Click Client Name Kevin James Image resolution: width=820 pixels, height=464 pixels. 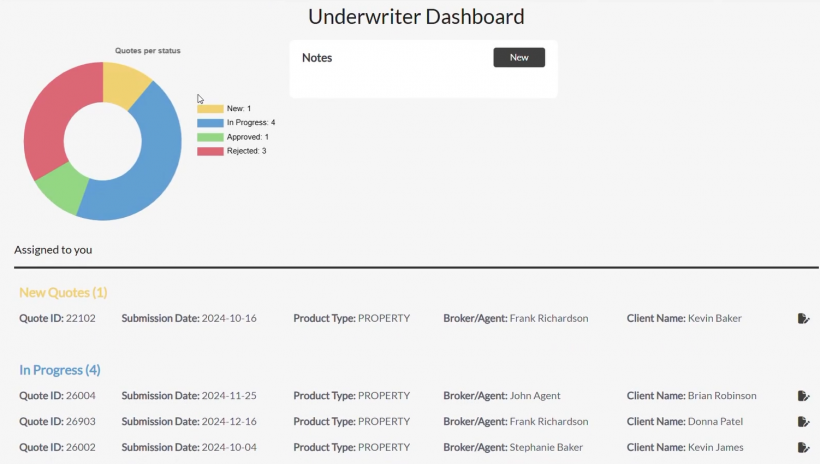685,447
